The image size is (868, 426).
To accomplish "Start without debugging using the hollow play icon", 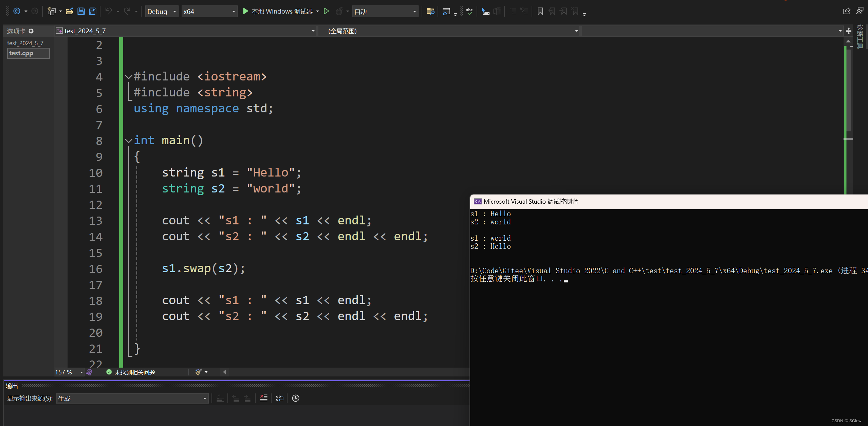I will [326, 12].
